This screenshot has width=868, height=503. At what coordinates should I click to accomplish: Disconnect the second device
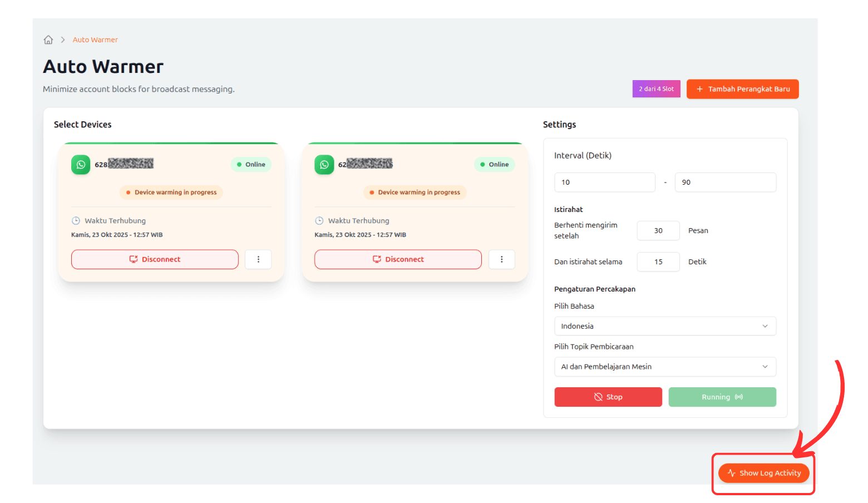398,259
